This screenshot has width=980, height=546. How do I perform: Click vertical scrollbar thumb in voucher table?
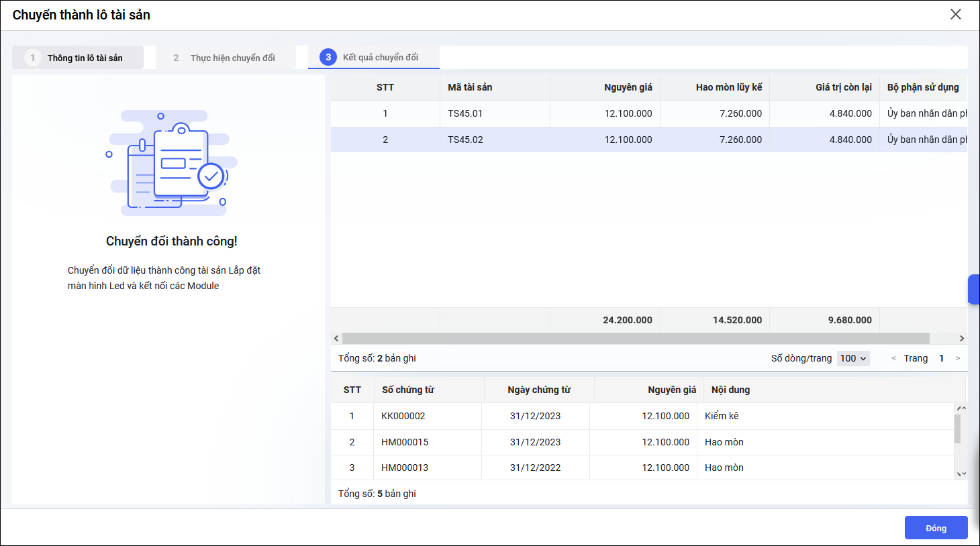(957, 429)
